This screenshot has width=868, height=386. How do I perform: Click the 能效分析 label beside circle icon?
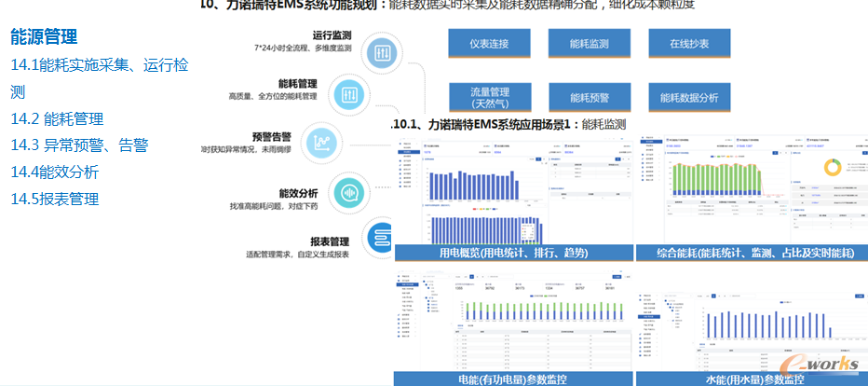click(298, 193)
